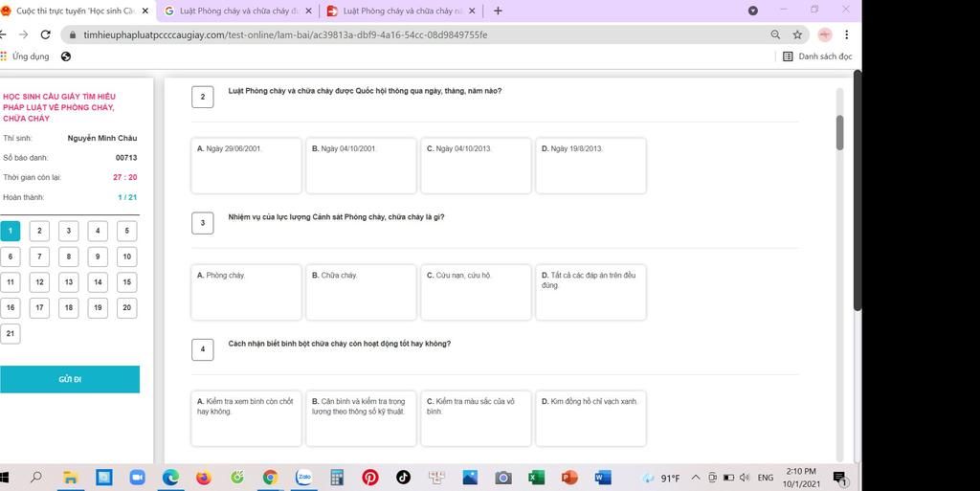Pick 'Kim đồng hồ chỉ vạch xanh' answer
This screenshot has width=980, height=491.
(591, 418)
